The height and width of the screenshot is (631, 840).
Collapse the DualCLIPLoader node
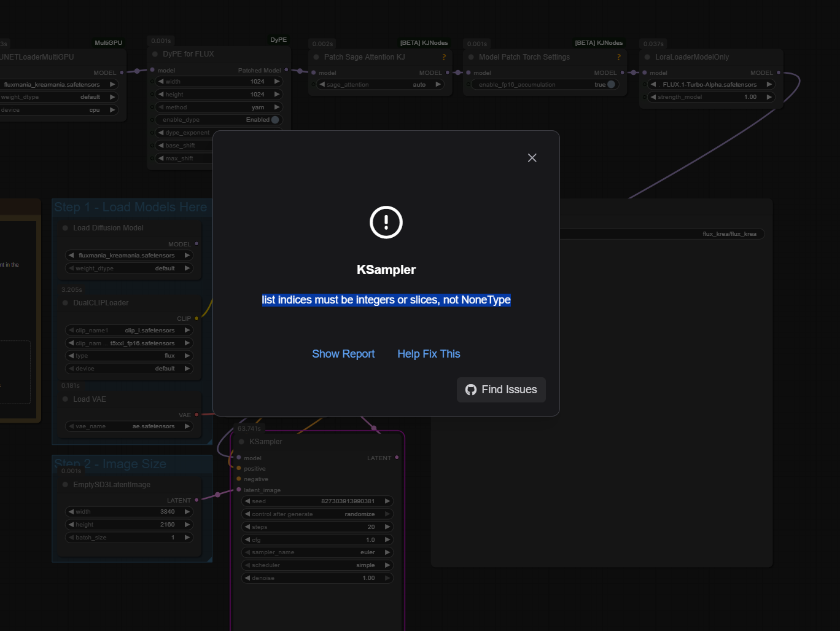click(x=65, y=303)
